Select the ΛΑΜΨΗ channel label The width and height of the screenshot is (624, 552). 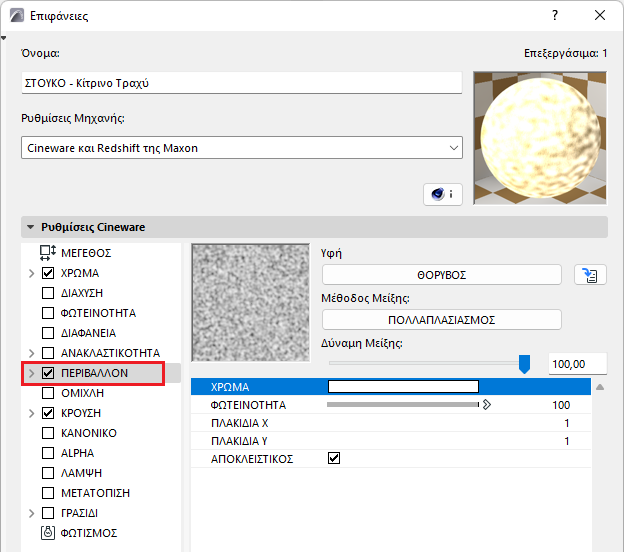82,473
